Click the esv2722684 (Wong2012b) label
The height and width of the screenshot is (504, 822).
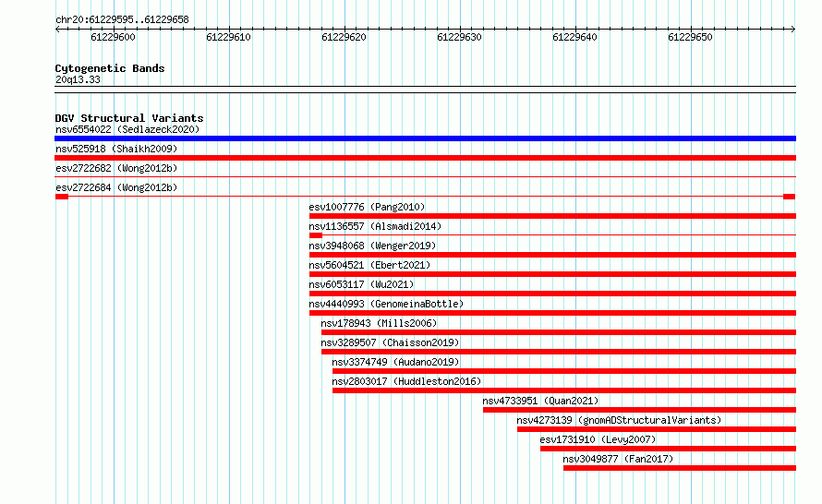pyautogui.click(x=116, y=187)
